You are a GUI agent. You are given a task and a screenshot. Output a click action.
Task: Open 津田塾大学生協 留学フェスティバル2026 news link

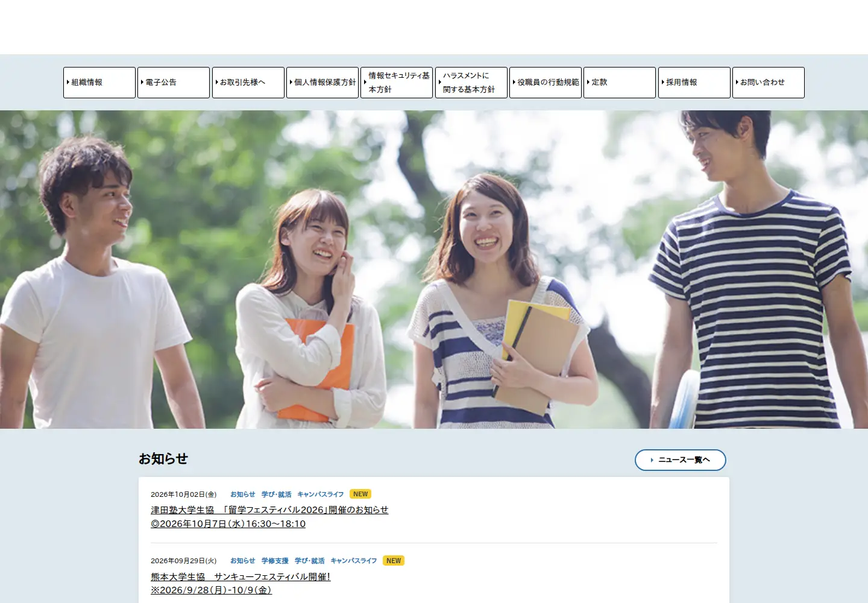coord(269,517)
